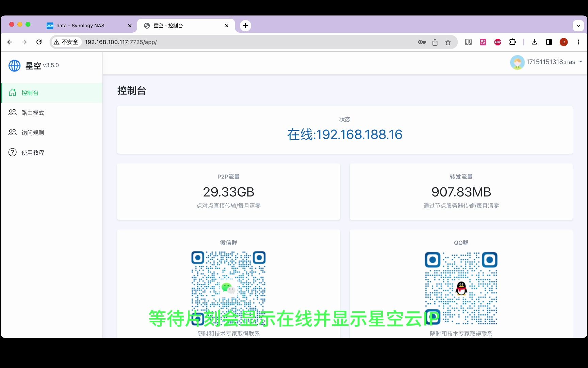Click the 907.83MB relay traffic value
Screen dimensions: 588x368
click(461, 192)
